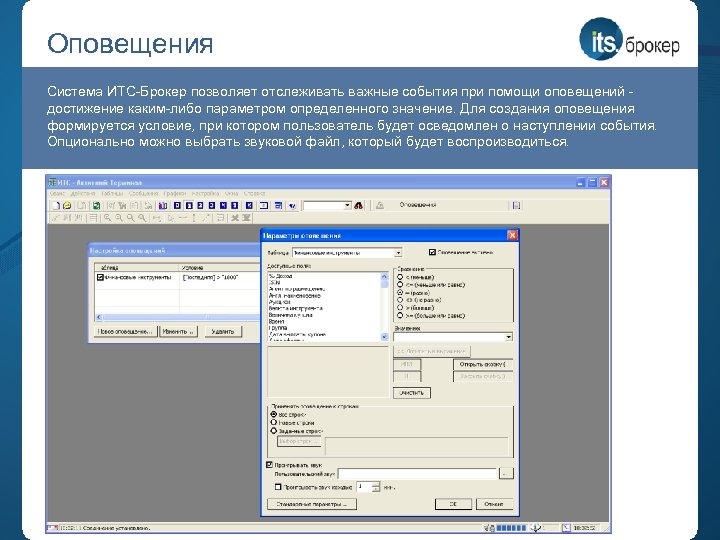
Task: Close the Параметры оповещения dialog
Action: click(x=512, y=235)
